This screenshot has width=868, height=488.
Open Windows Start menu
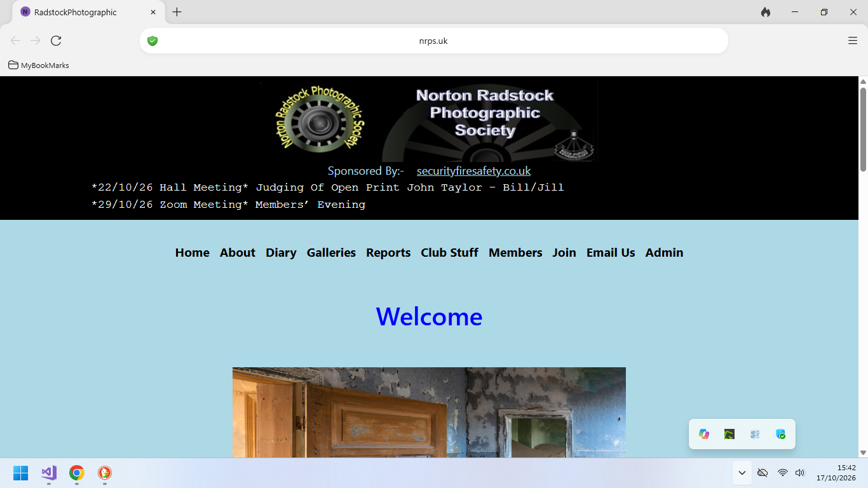[x=21, y=473]
